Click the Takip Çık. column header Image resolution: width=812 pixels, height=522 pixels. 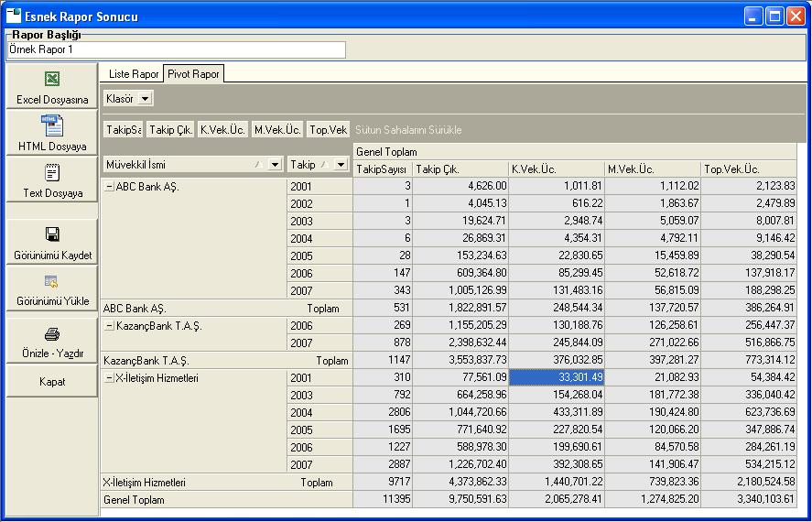[460, 169]
